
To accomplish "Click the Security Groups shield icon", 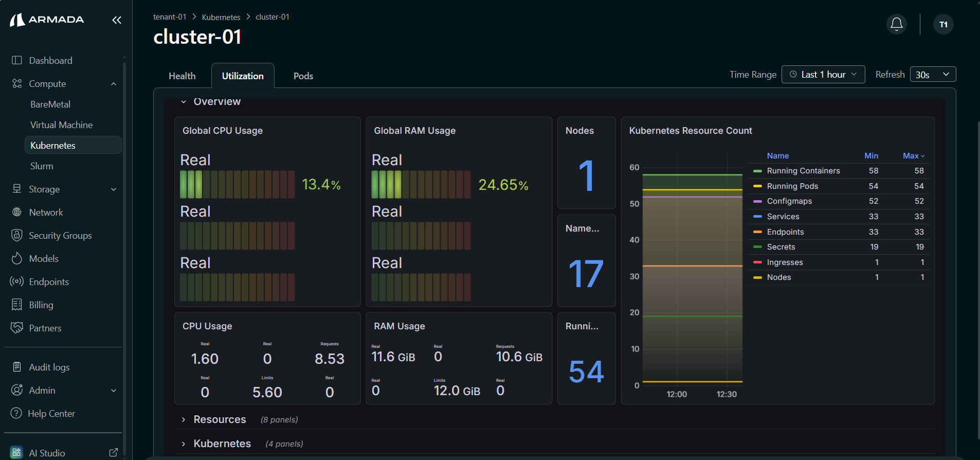I will 17,235.
